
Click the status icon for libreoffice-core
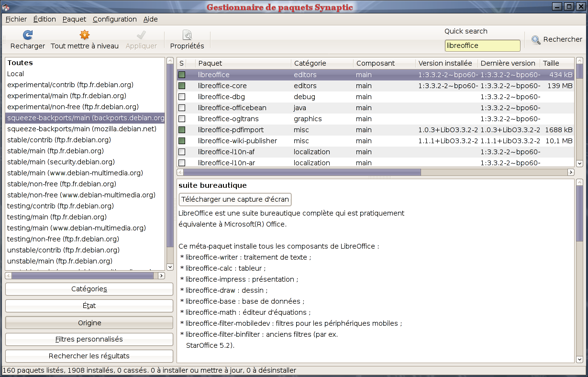pyautogui.click(x=182, y=86)
